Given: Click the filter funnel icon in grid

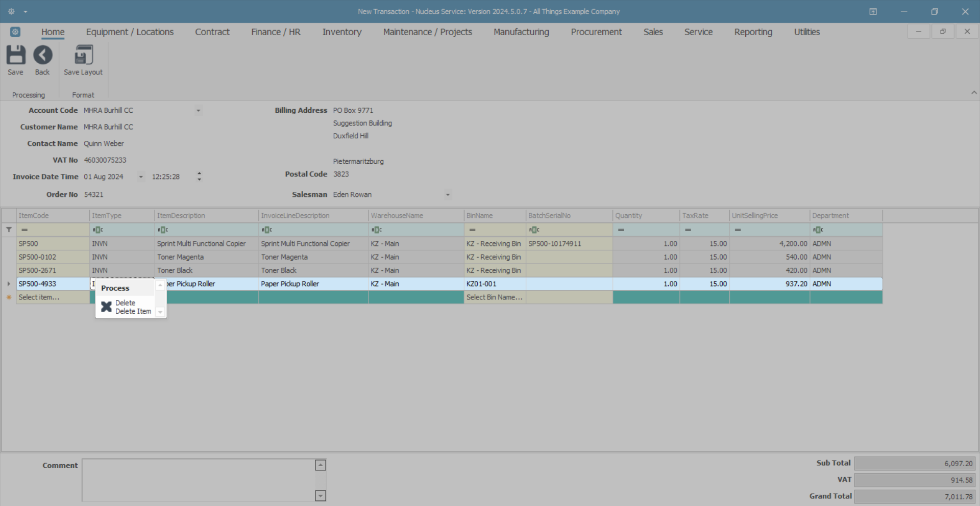Looking at the screenshot, I should 9,230.
